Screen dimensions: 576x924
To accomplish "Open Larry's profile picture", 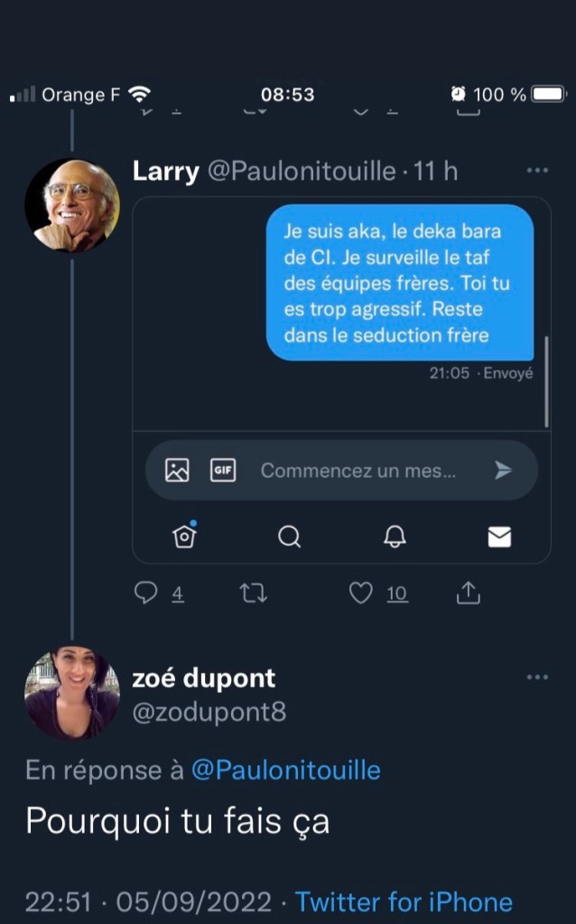I will click(x=72, y=205).
